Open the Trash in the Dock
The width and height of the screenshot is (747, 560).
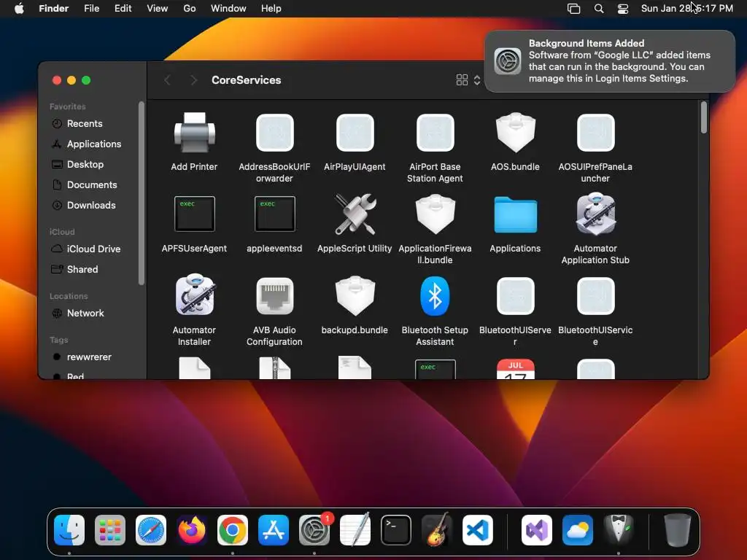click(678, 530)
